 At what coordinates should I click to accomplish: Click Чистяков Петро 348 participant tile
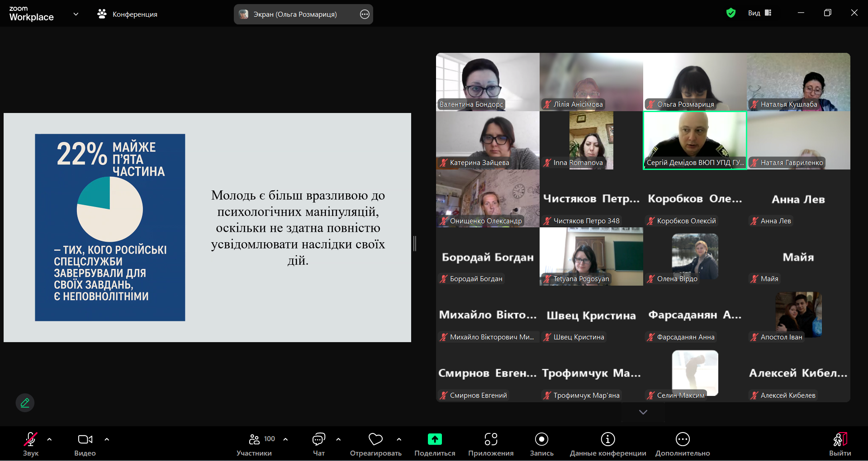coord(591,198)
